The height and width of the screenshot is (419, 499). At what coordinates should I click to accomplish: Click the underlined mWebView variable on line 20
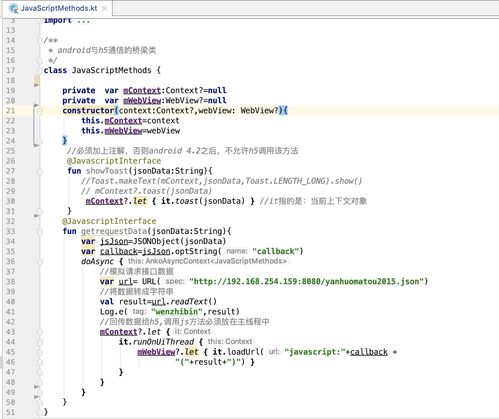[x=142, y=101]
